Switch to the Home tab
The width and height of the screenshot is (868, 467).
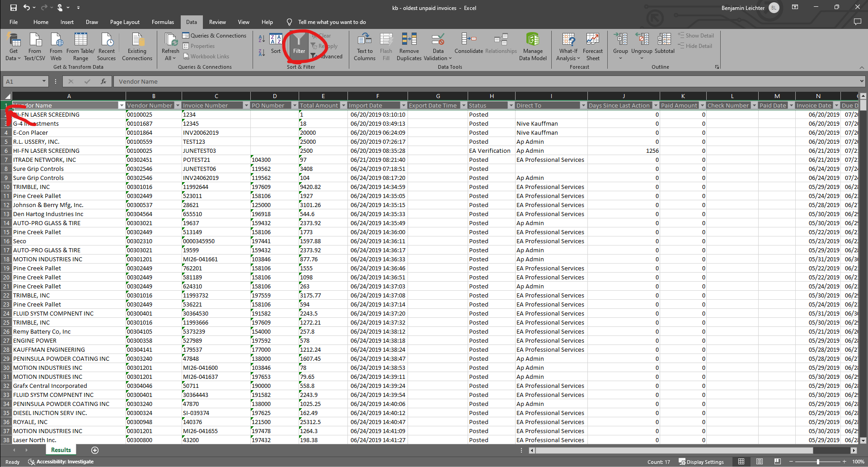click(41, 22)
